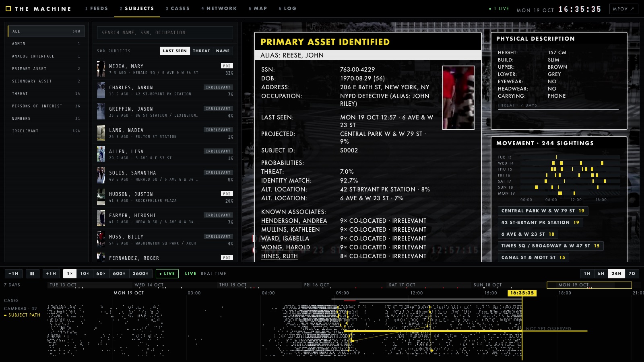Jump to THU 15 OCT on the 7-day strip
Image resolution: width=644 pixels, height=362 pixels.
[x=233, y=285]
